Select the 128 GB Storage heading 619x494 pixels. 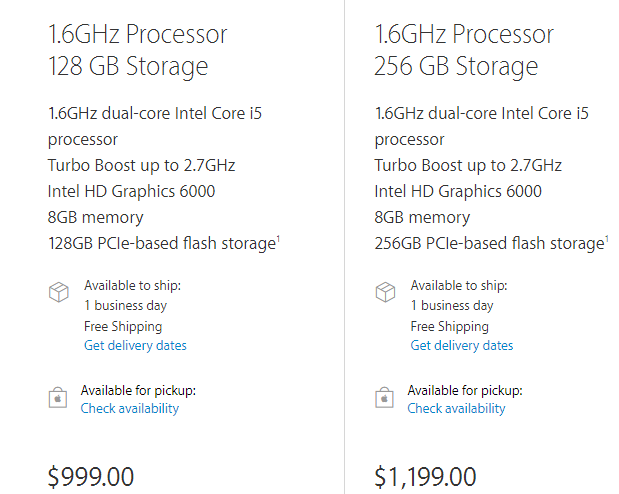pyautogui.click(x=128, y=66)
